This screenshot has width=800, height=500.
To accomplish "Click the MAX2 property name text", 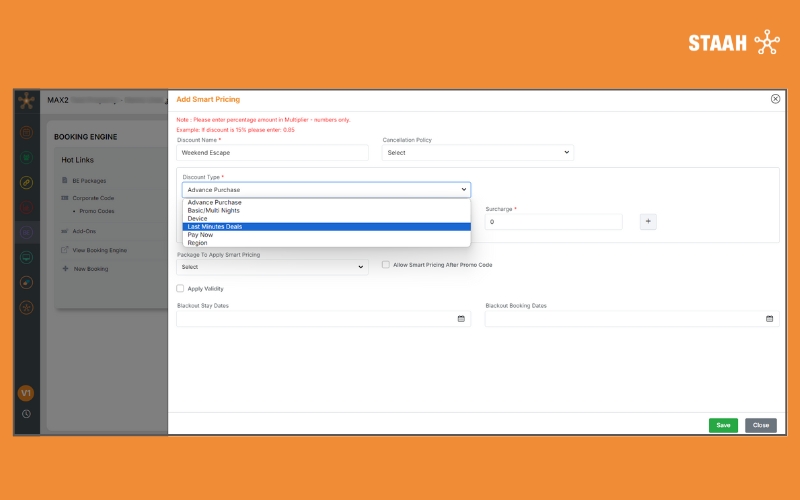I will point(58,100).
